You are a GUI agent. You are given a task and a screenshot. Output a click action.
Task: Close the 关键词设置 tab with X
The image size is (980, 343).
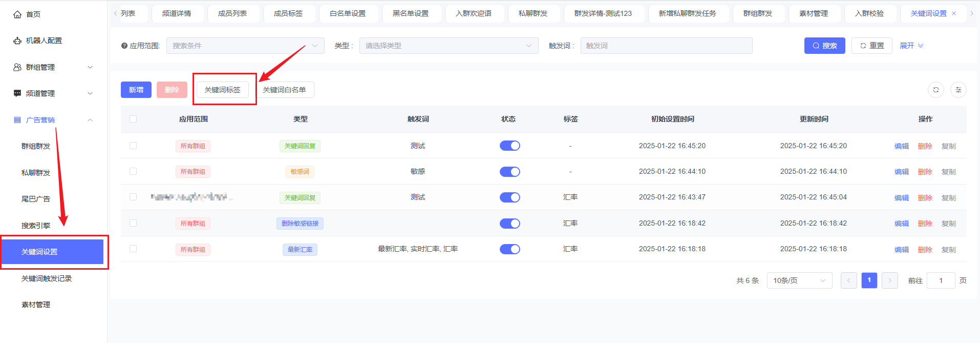[x=954, y=14]
